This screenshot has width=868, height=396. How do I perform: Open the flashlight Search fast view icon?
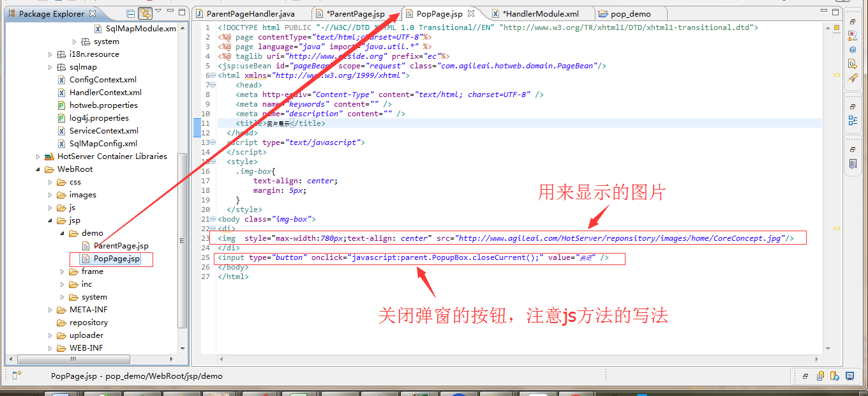853,79
